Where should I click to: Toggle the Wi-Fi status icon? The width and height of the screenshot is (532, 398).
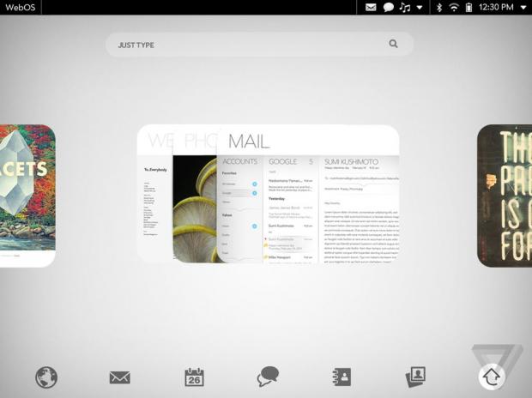(x=453, y=8)
